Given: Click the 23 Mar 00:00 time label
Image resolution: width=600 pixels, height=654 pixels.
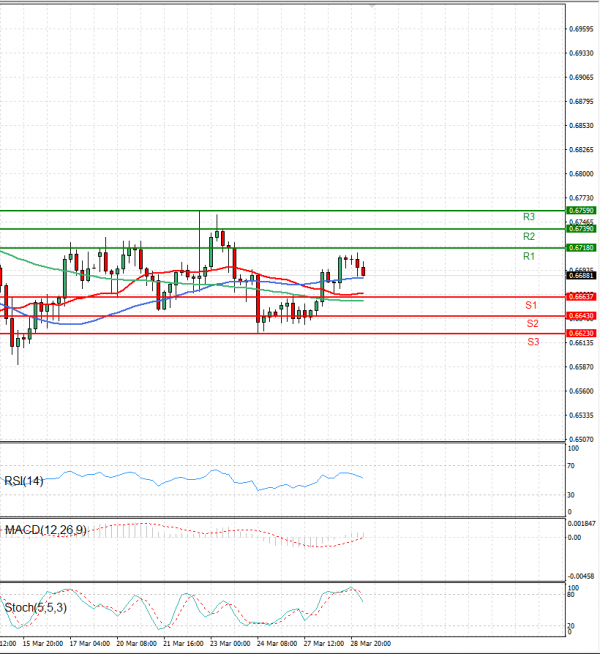Looking at the screenshot, I should pos(230,644).
